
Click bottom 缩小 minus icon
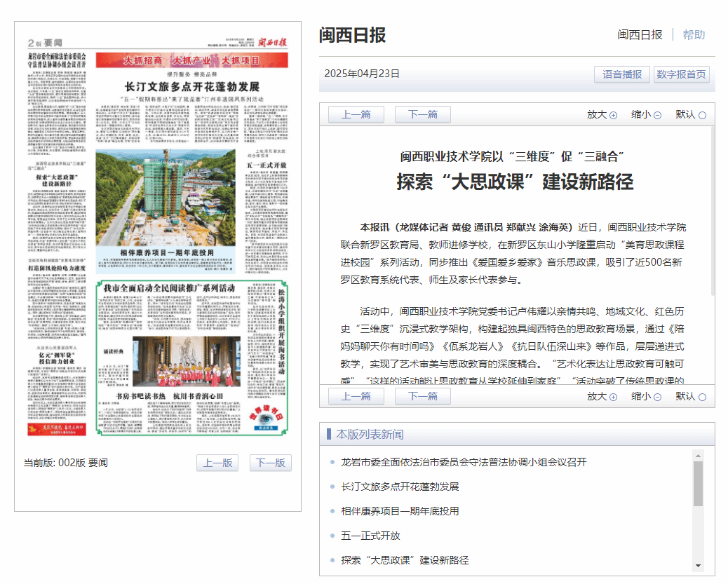point(657,397)
